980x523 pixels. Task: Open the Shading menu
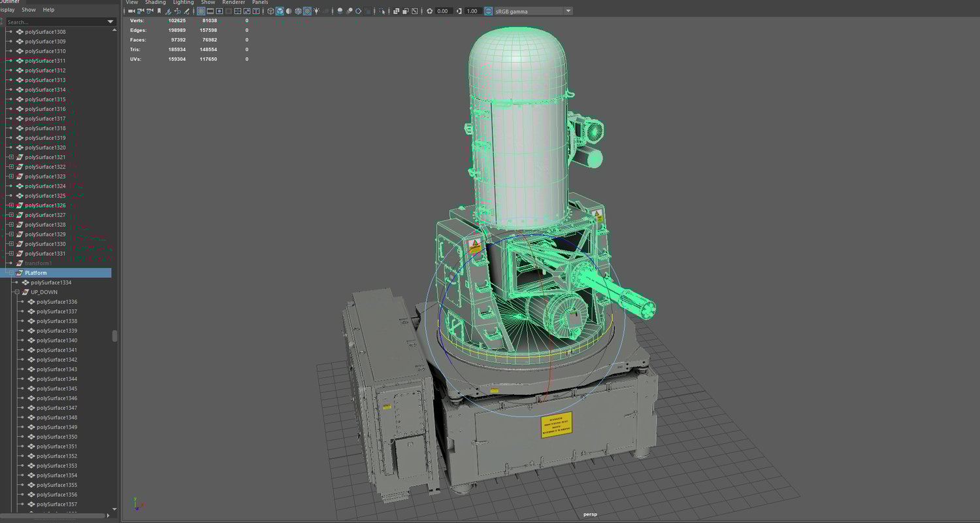[x=155, y=3]
